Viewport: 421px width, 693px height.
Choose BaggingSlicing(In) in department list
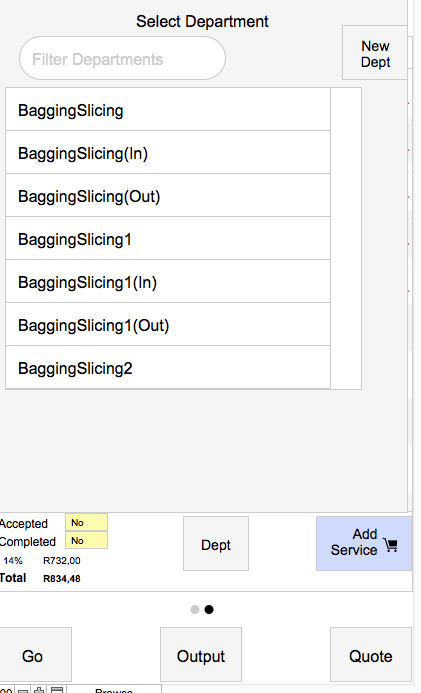click(x=168, y=152)
